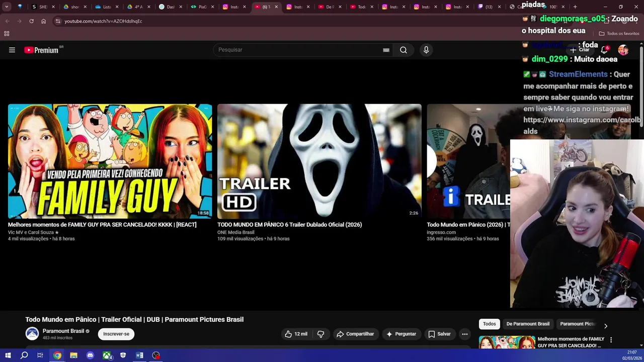The image size is (644, 362).
Task: Reload the page with refresh icon
Action: pos(31,21)
